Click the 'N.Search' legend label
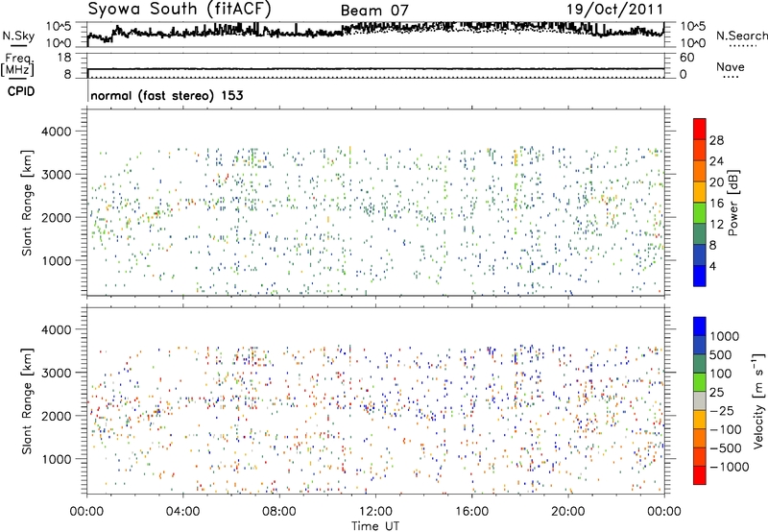 pyautogui.click(x=741, y=36)
